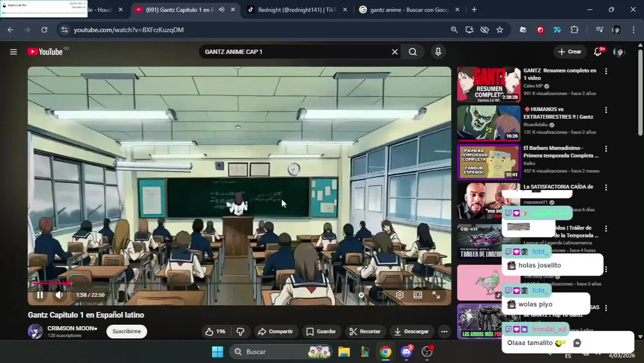Viewport: 644px width, 363px height.
Task: Open video player settings gear
Action: click(x=400, y=295)
